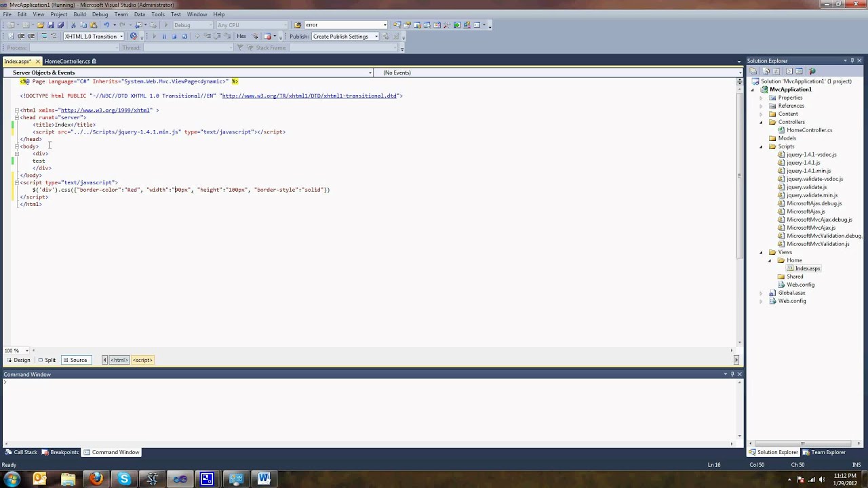
Task: Click the browser globe icon in the HTML toolbar
Action: click(134, 36)
